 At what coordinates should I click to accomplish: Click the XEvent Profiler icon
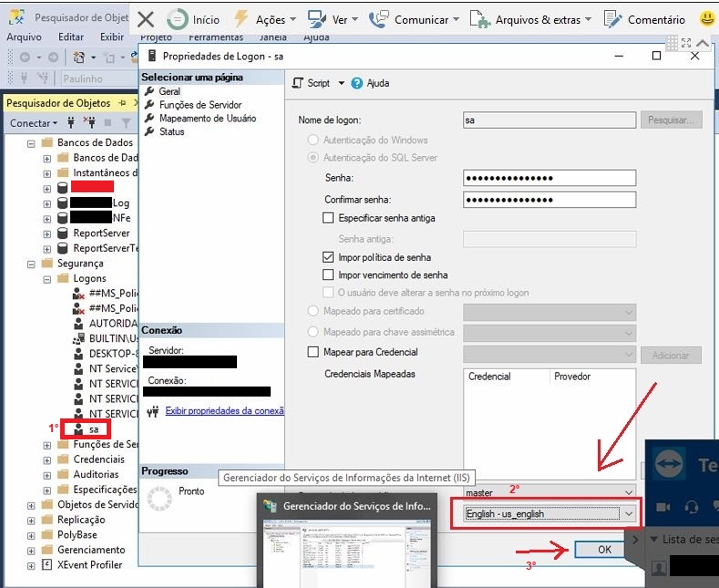(x=46, y=564)
